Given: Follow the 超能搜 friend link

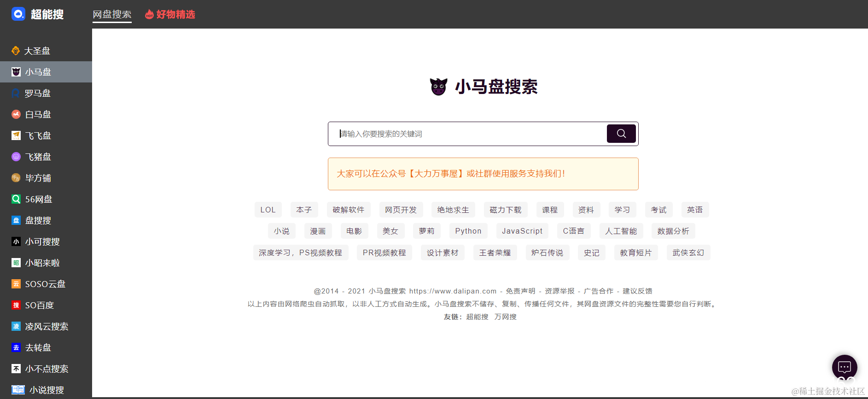Looking at the screenshot, I should (478, 317).
